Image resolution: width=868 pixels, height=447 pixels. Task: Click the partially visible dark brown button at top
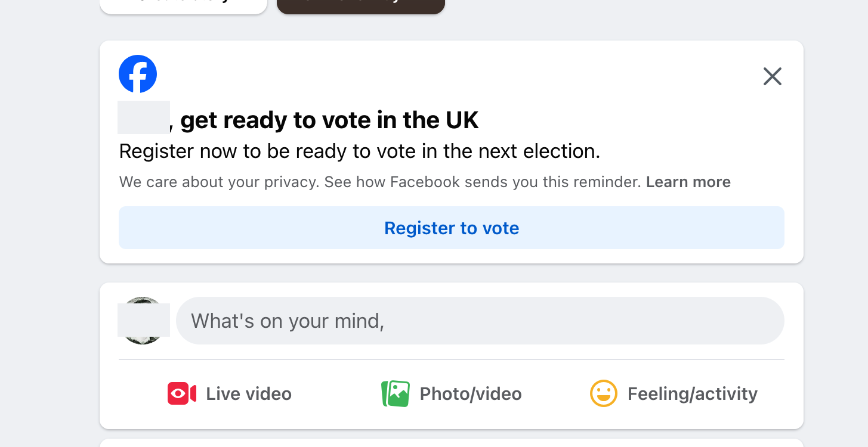[x=360, y=5]
